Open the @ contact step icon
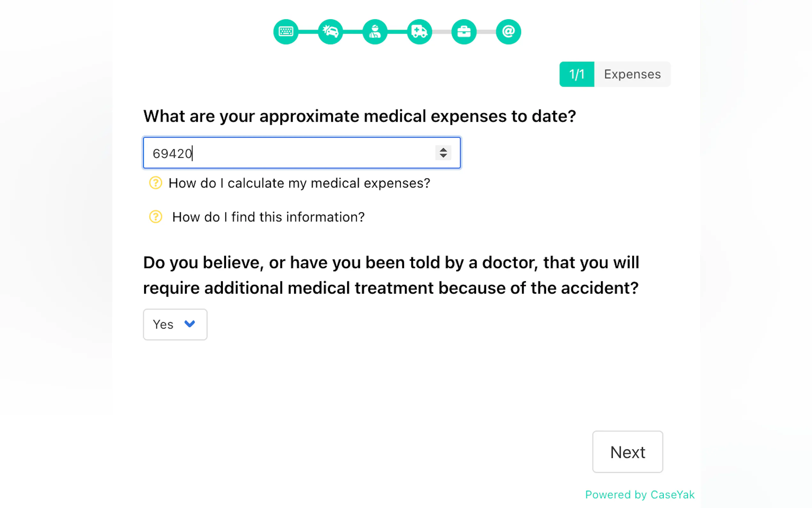This screenshot has height=508, width=812. (x=508, y=32)
